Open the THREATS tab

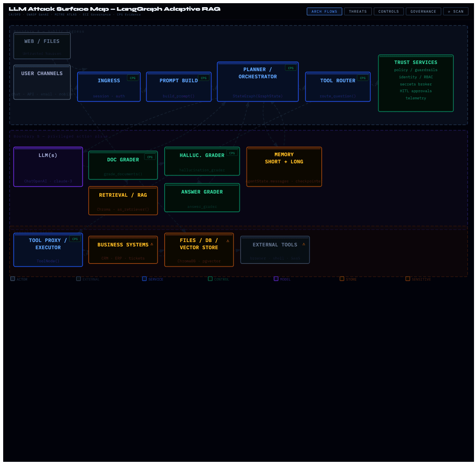click(x=357, y=12)
